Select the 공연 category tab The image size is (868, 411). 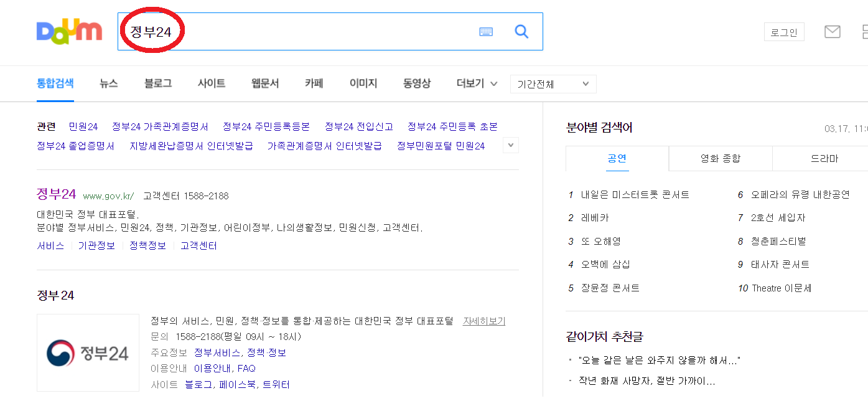click(617, 158)
